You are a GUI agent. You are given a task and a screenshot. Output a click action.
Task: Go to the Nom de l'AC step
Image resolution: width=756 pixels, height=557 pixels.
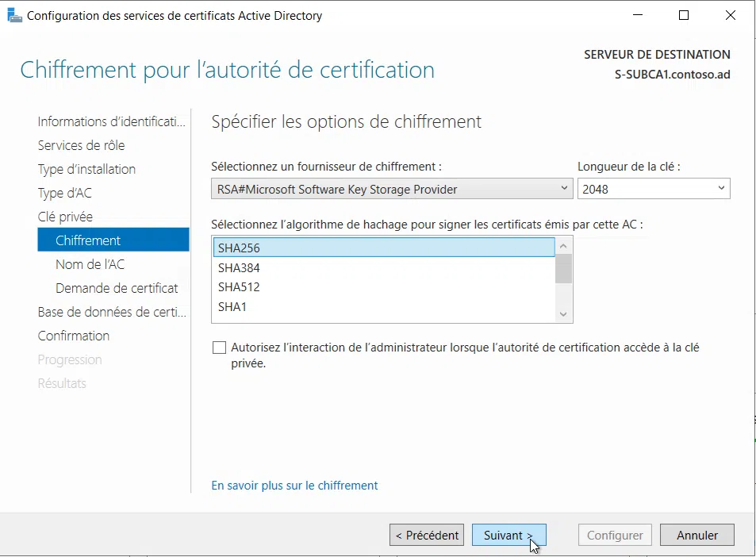point(89,263)
